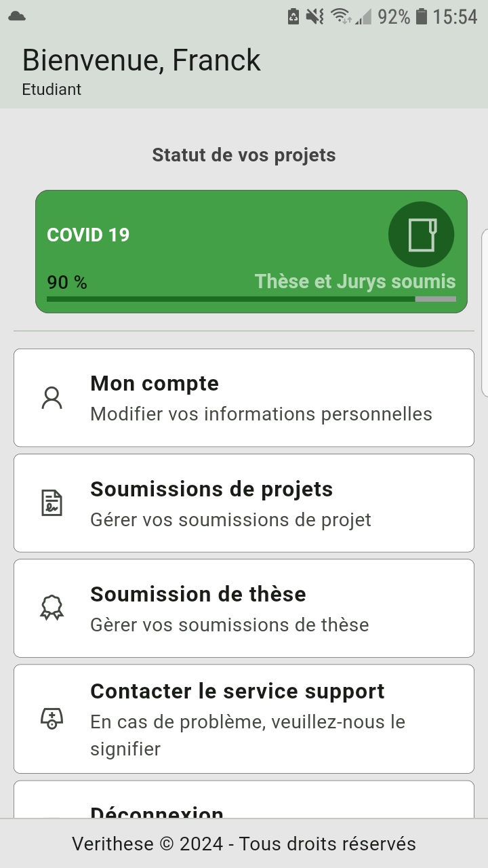Screen dimensions: 488x868
Task: Tap the Verithese © 2024 footer text
Action: [x=244, y=844]
